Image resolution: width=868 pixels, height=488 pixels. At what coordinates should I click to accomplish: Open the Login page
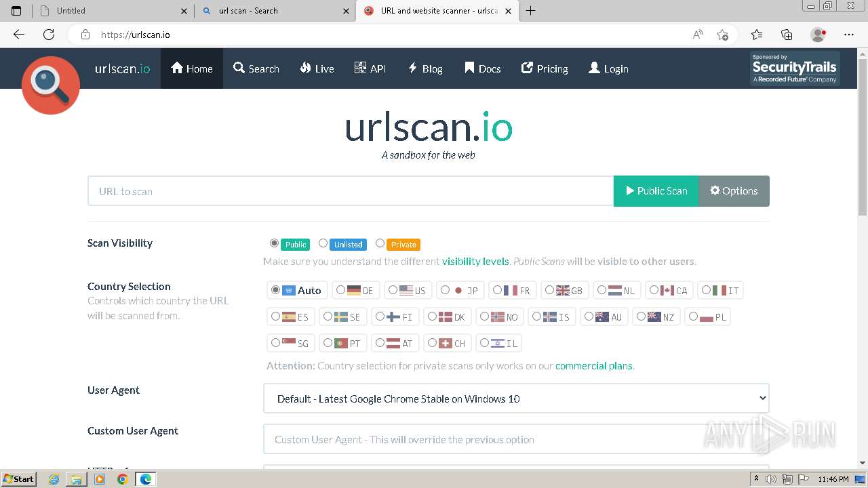608,68
